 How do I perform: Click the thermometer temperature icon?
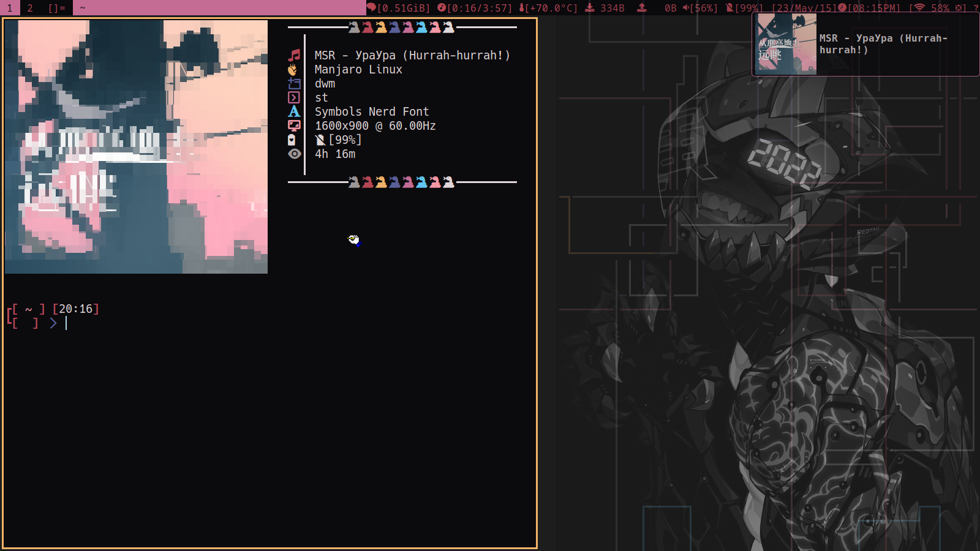(x=521, y=8)
